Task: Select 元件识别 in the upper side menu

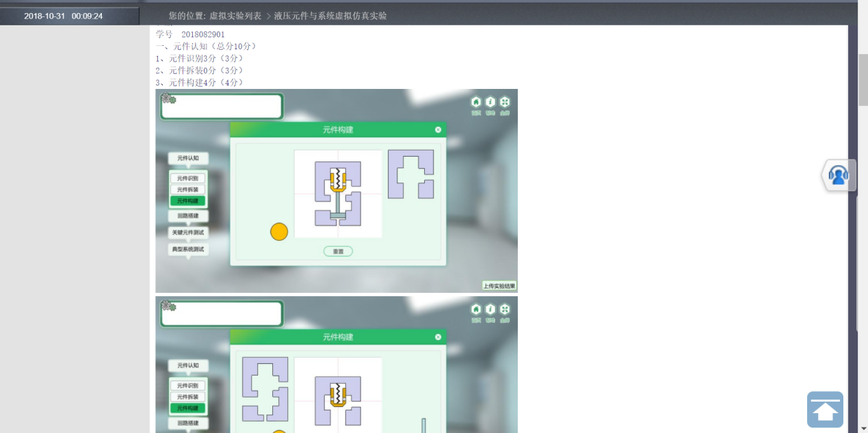Action: pyautogui.click(x=187, y=179)
